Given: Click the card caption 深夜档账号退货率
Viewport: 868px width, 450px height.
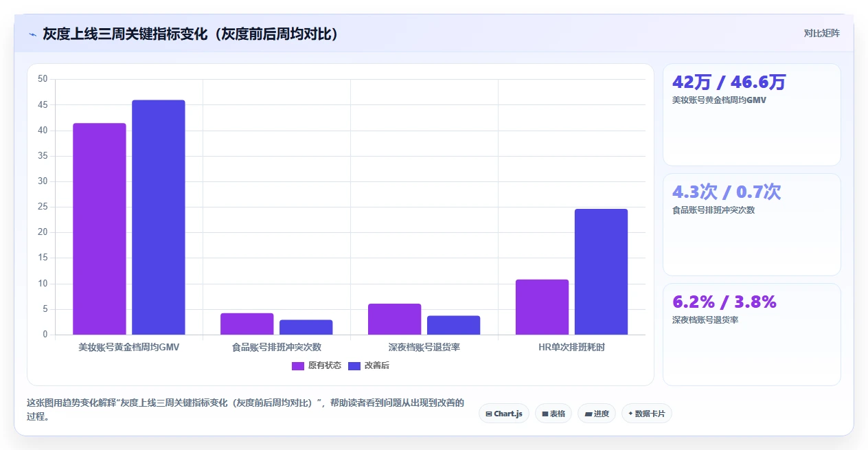Looking at the screenshot, I should click(x=705, y=320).
